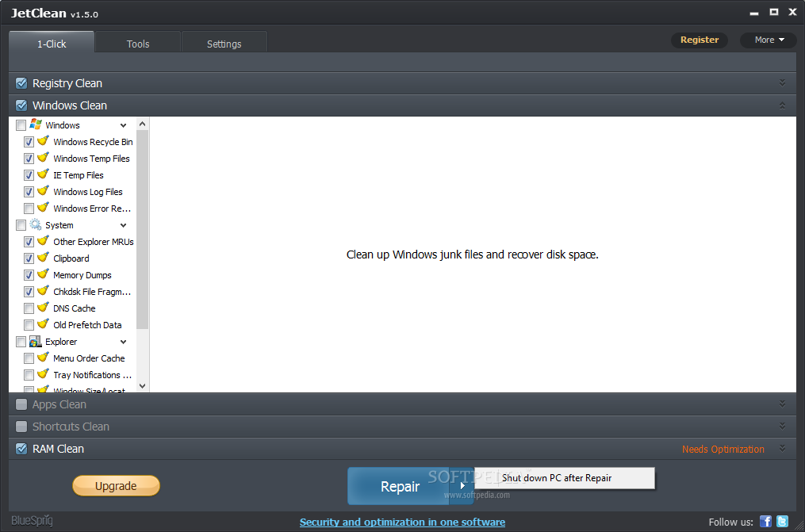This screenshot has height=532, width=805.
Task: Expand the Shortcuts Clean section
Action: coord(782,426)
